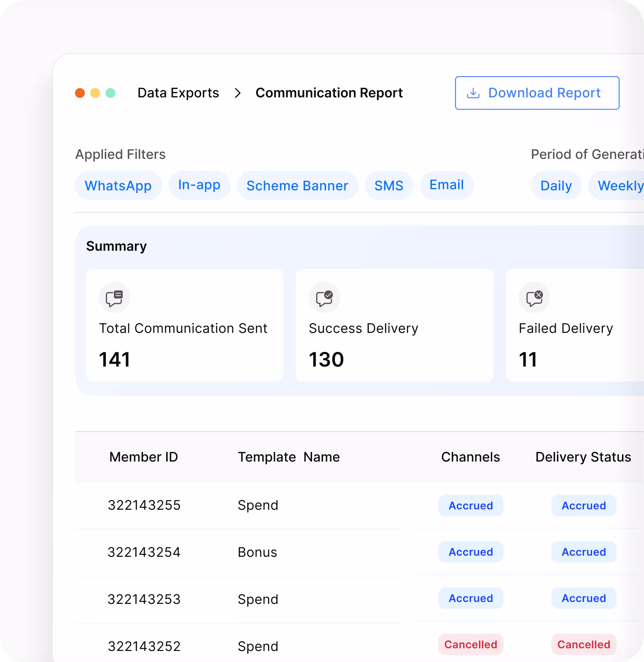Select member ID 322143255
Image resolution: width=644 pixels, height=662 pixels.
(144, 505)
